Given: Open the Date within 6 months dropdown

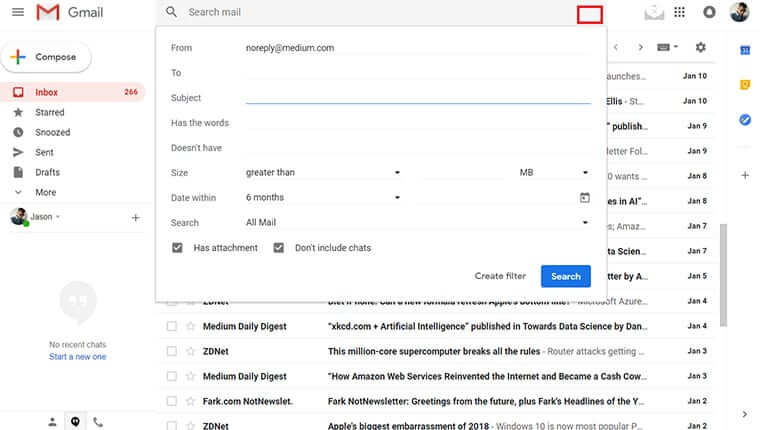Looking at the screenshot, I should click(x=323, y=197).
